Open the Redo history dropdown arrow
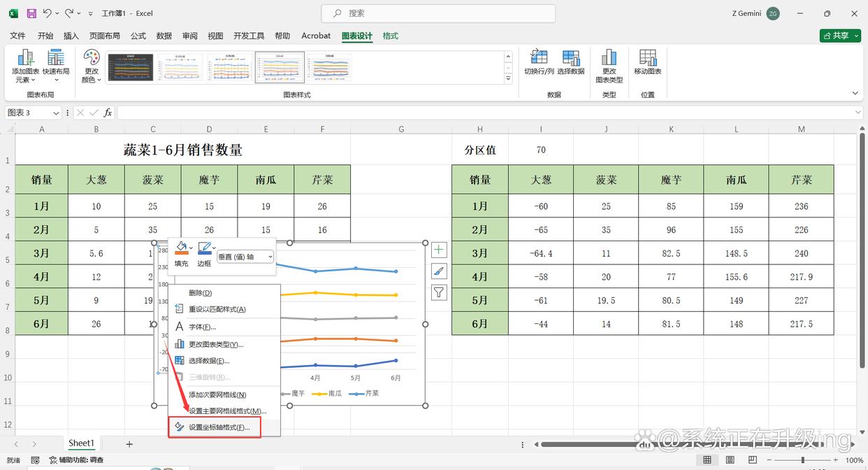The image size is (868, 470). 79,13
